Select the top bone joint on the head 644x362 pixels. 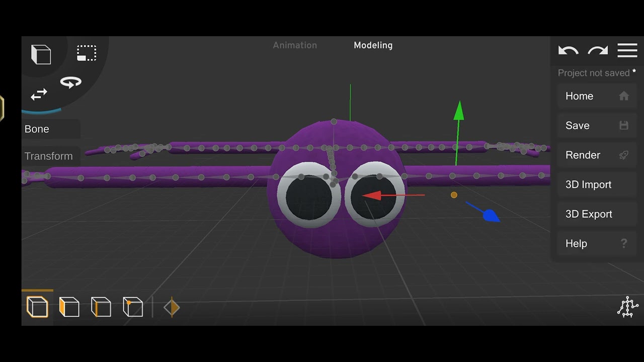coord(334,122)
